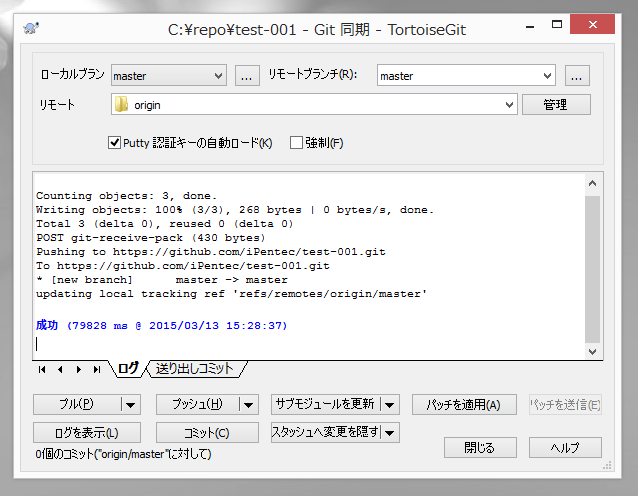Switch to the 送り出しコミット tab
Image resolution: width=638 pixels, height=496 pixels.
(x=195, y=369)
